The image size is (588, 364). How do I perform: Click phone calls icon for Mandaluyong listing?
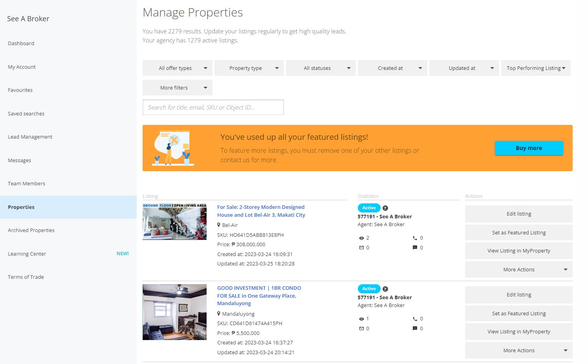[415, 319]
